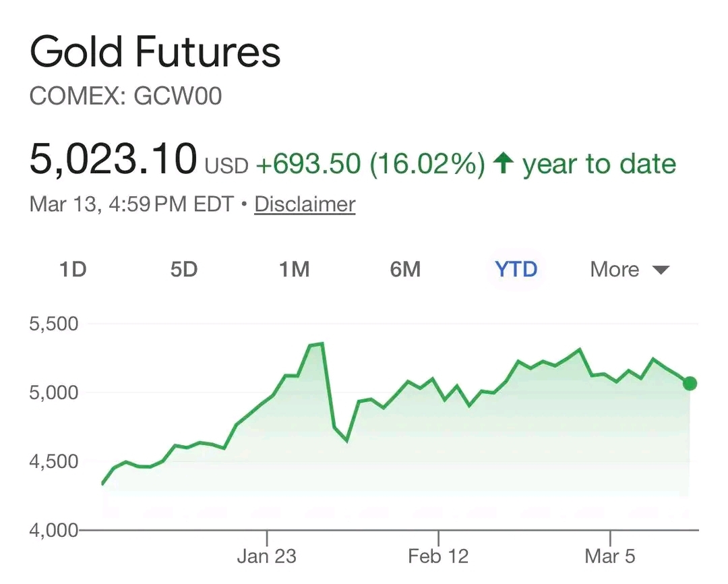Click the Gold Futures title
The width and height of the screenshot is (728, 584).
click(x=155, y=51)
